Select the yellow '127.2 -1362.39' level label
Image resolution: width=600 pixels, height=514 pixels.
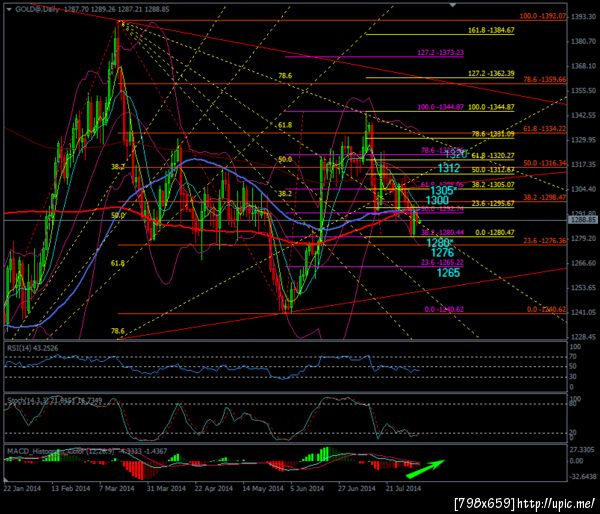(491, 73)
